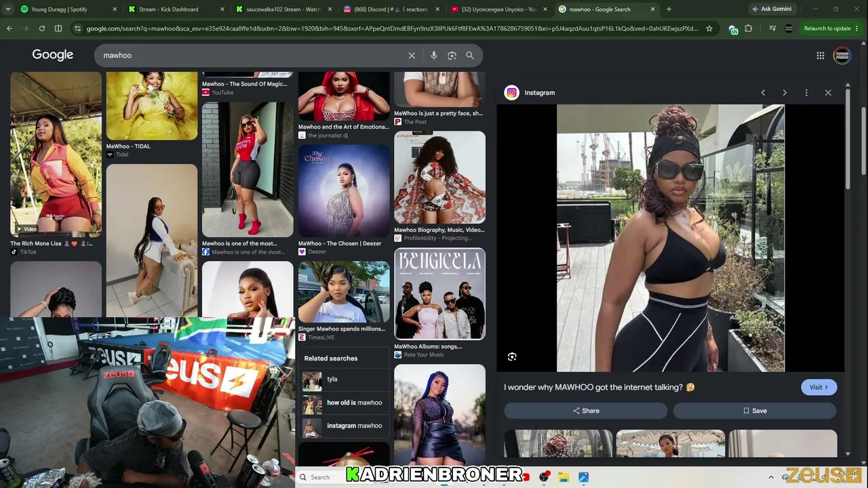Screen dimensions: 868x488
Task: Select related search 'tyla'
Action: coord(344,380)
